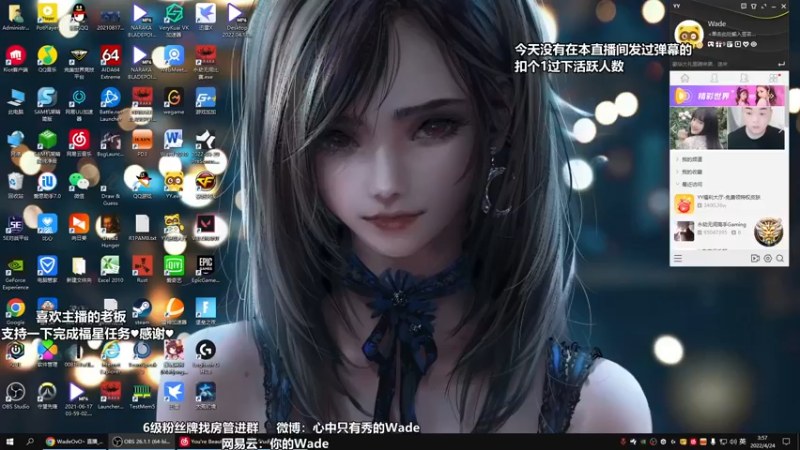Open the NetEase Cloud Music icon
The height and width of the screenshot is (450, 800).
[x=79, y=143]
